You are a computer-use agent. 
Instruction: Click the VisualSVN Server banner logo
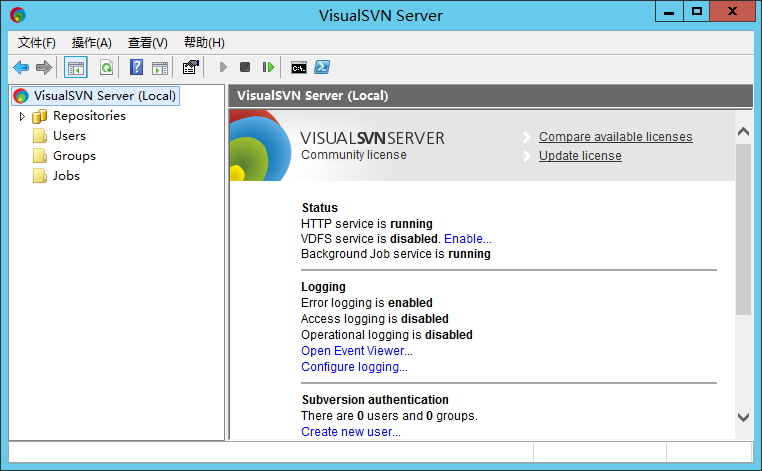click(260, 145)
